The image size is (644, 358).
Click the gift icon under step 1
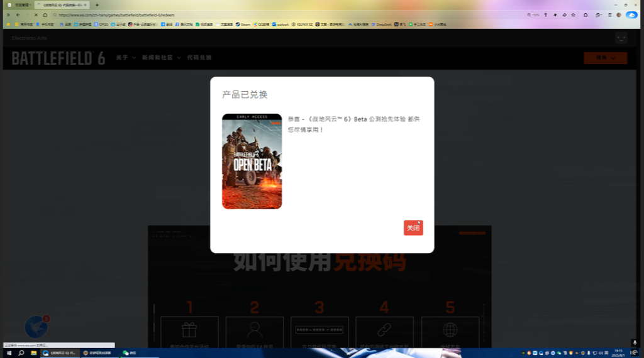[x=189, y=330]
